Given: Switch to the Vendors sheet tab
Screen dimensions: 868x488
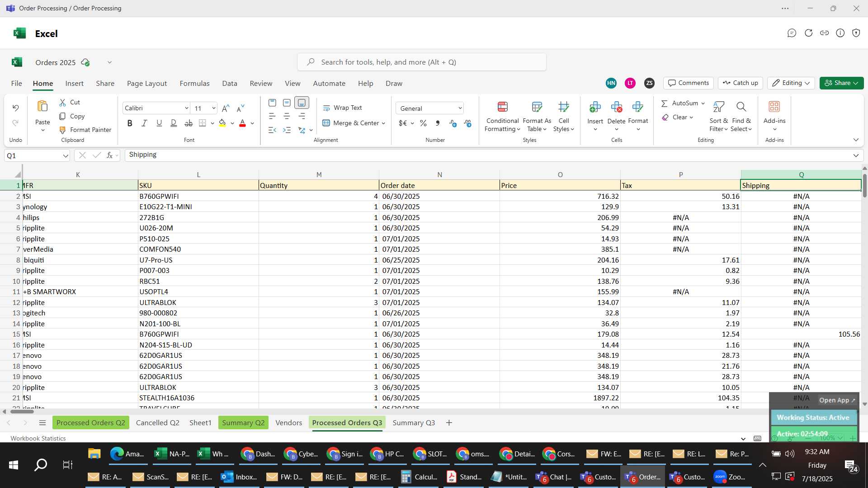Looking at the screenshot, I should (288, 423).
